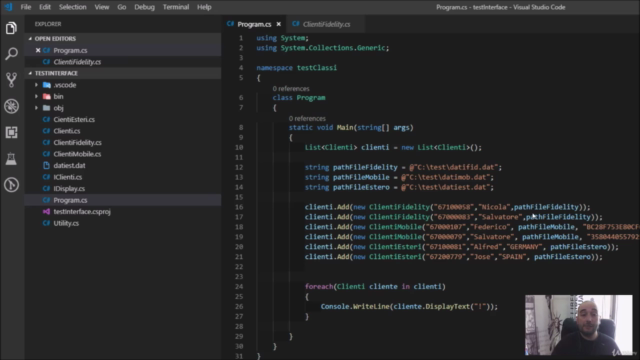Open the Source Control view
This screenshot has width=640, height=360.
click(x=11, y=80)
